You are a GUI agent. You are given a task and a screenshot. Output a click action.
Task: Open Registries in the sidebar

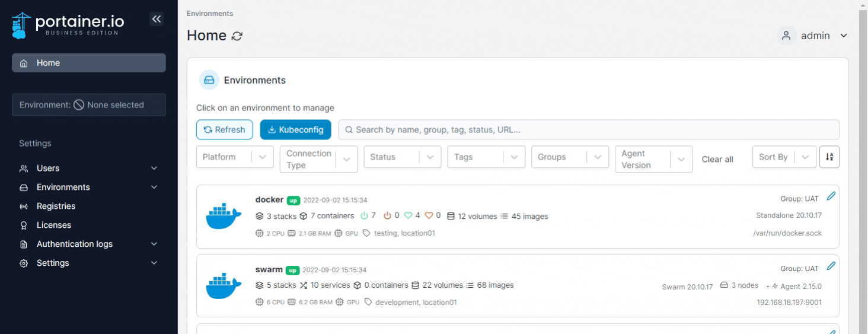[56, 206]
